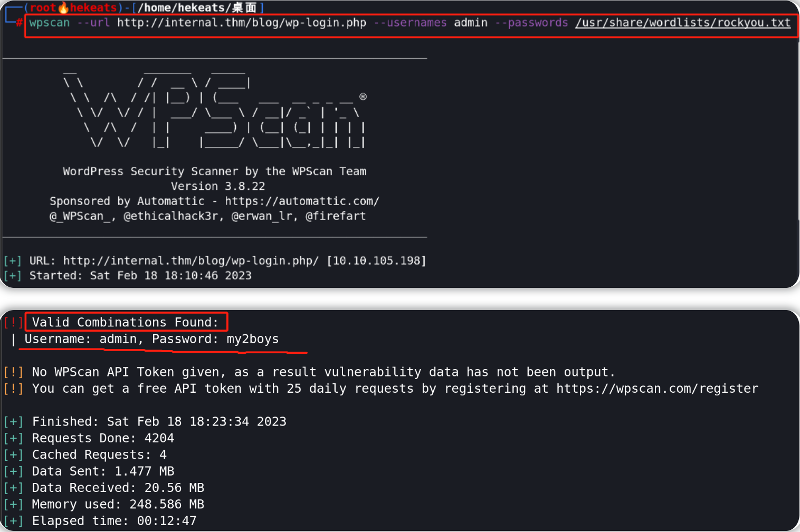
Task: Click 'Username: admin,' in the results
Action: click(x=84, y=339)
